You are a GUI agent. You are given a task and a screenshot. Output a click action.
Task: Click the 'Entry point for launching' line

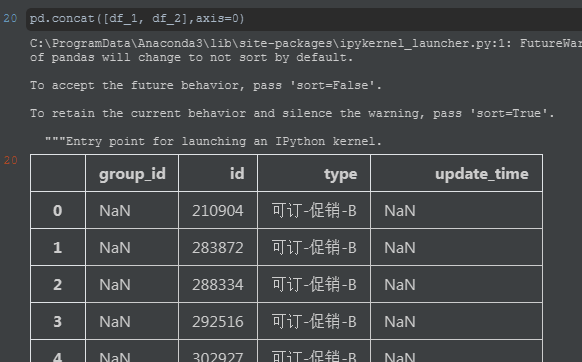tap(213, 141)
